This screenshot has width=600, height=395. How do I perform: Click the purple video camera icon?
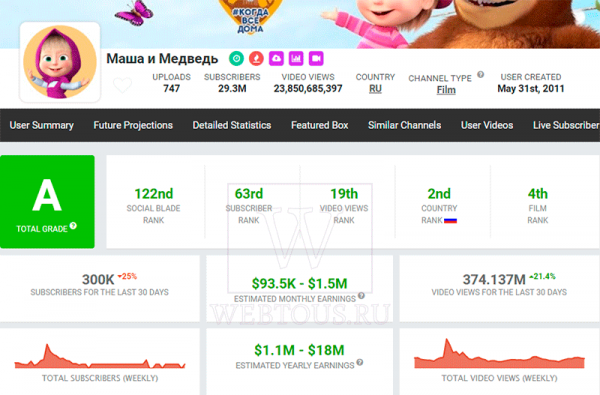point(316,59)
